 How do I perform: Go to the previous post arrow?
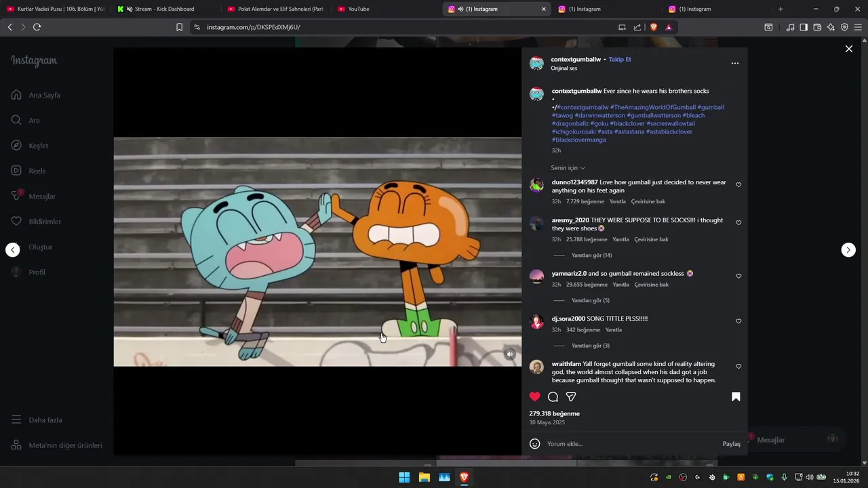coord(13,249)
